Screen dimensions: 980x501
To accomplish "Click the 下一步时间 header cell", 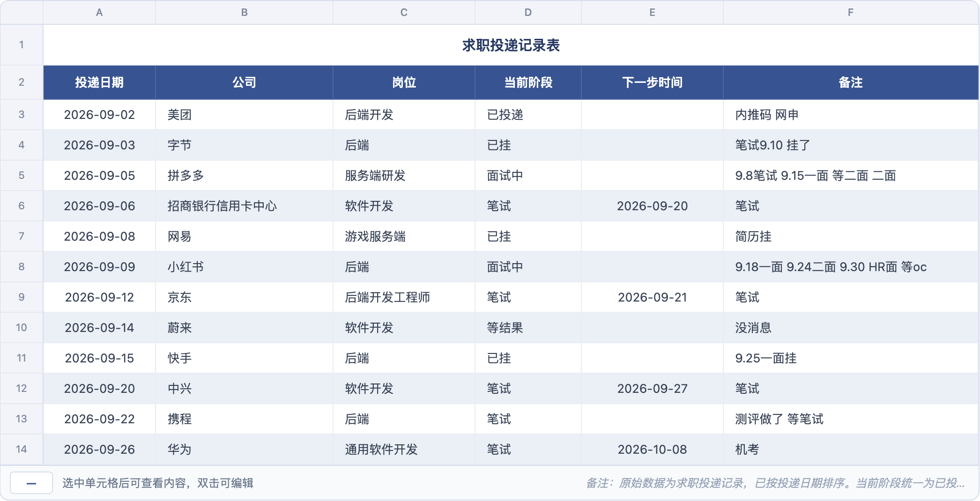I will 652,82.
